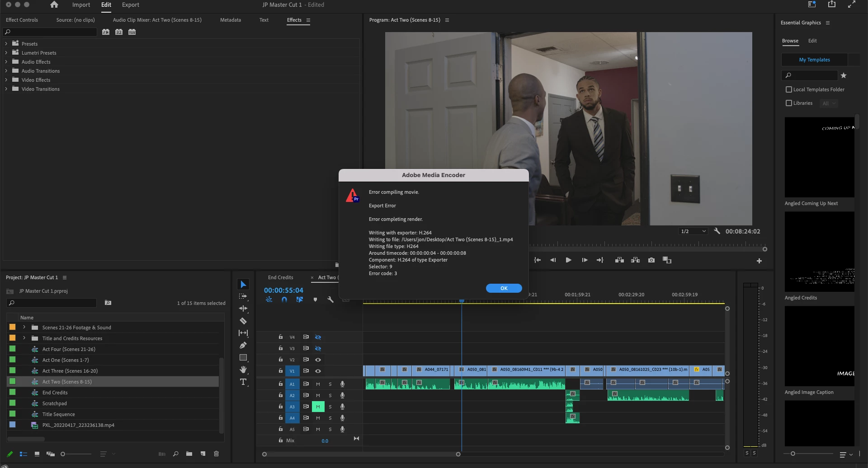
Task: Select the Hand tool
Action: click(243, 370)
